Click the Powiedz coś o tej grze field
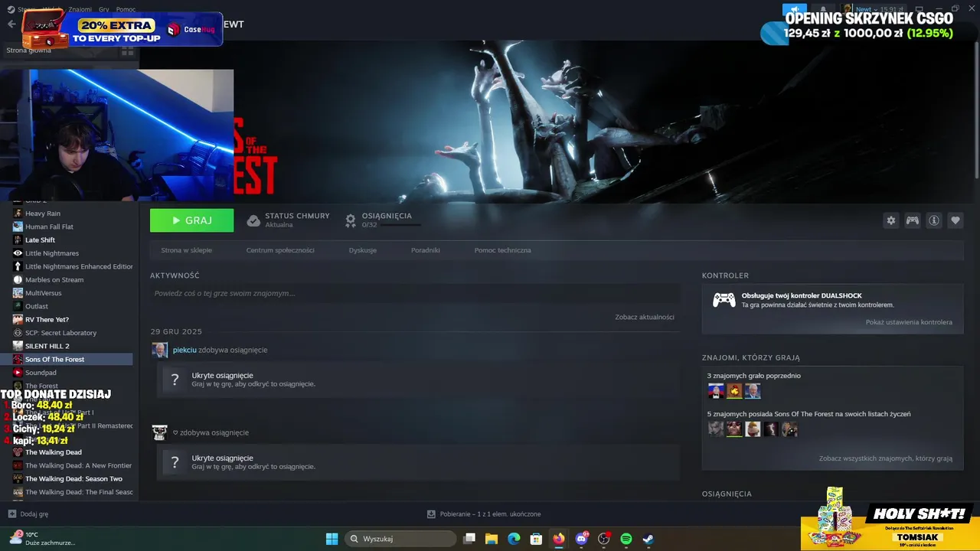This screenshot has height=551, width=980. point(415,293)
